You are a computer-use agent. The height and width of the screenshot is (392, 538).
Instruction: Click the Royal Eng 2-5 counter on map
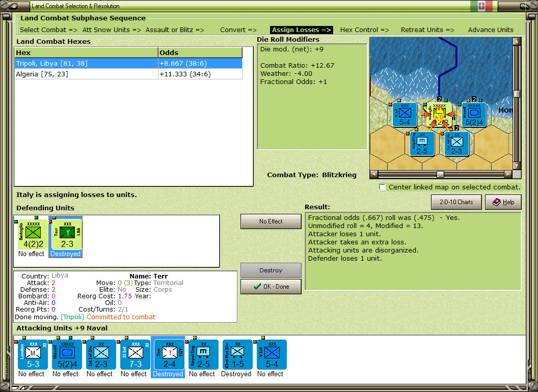pos(422,144)
